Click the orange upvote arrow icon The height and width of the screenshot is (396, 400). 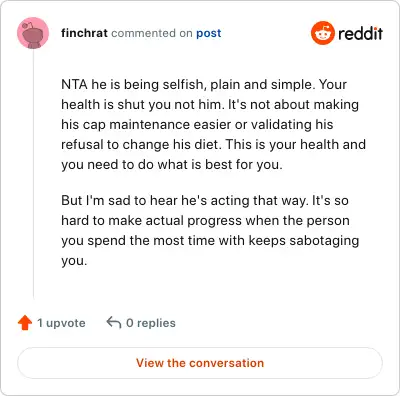pos(25,323)
